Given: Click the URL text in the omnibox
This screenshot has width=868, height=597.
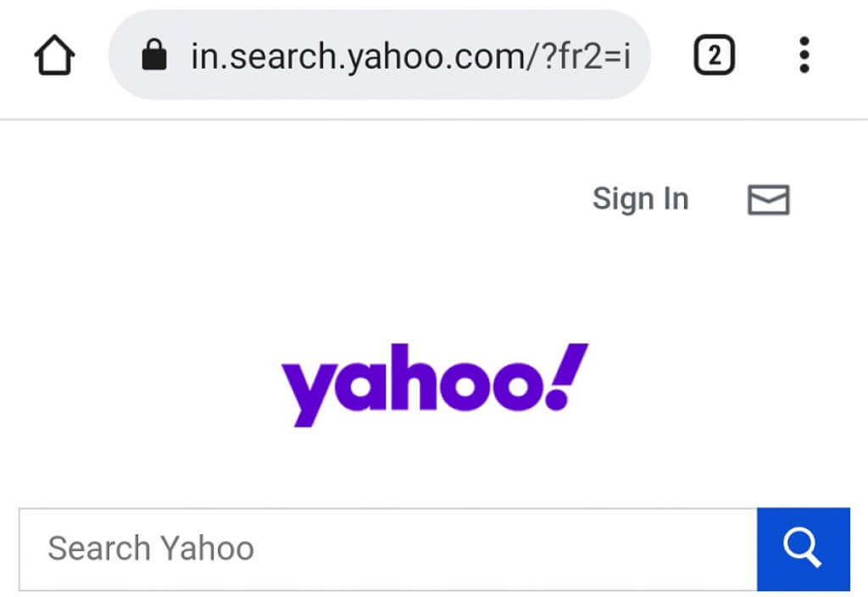Looking at the screenshot, I should tap(410, 57).
